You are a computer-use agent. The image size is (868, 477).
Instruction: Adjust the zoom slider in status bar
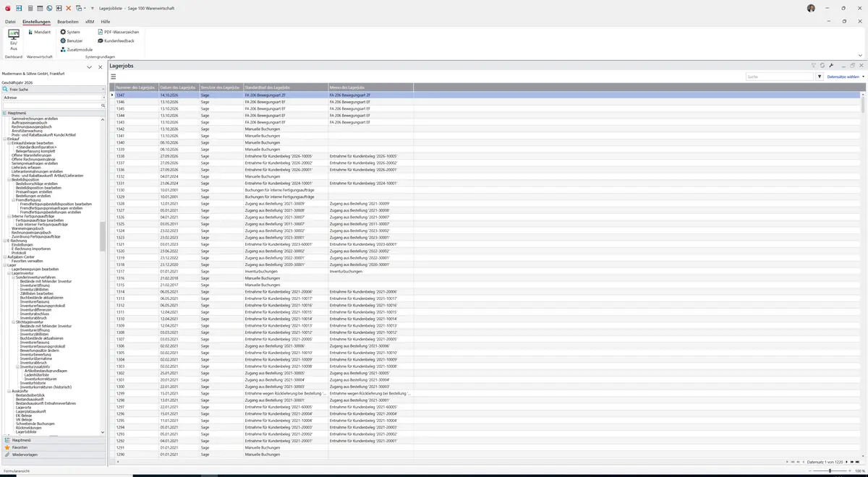point(830,470)
